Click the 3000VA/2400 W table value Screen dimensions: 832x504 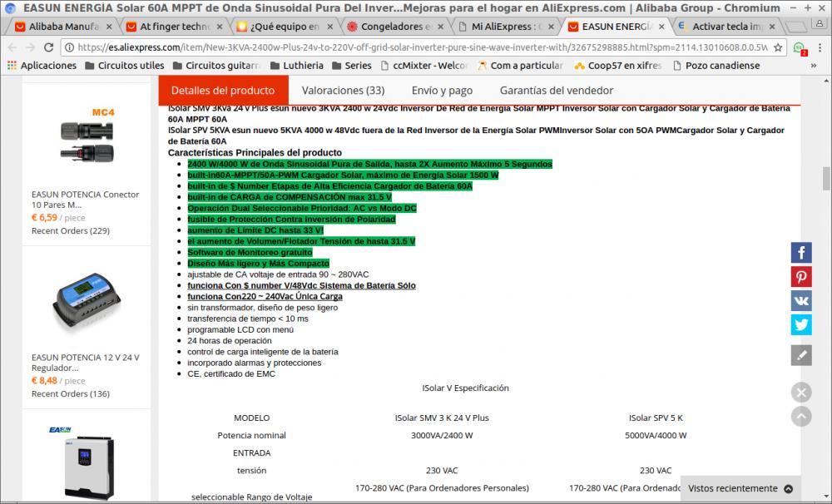[442, 436]
